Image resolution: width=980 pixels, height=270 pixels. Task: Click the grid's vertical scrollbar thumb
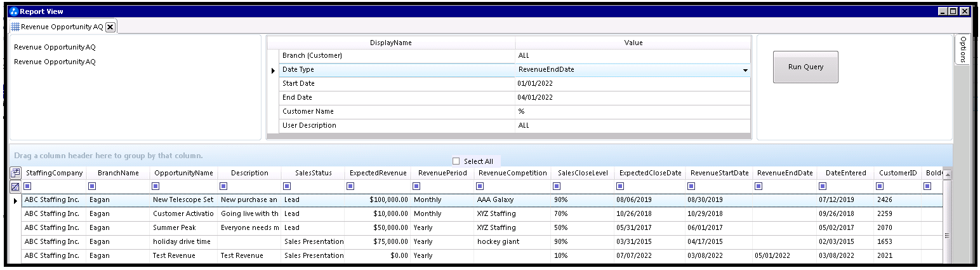coord(947,235)
